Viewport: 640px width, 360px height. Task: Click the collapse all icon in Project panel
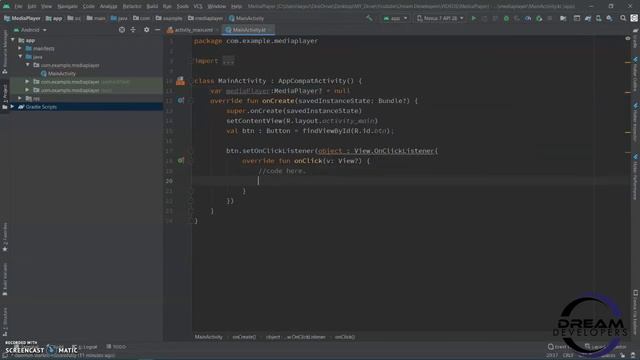click(x=133, y=30)
